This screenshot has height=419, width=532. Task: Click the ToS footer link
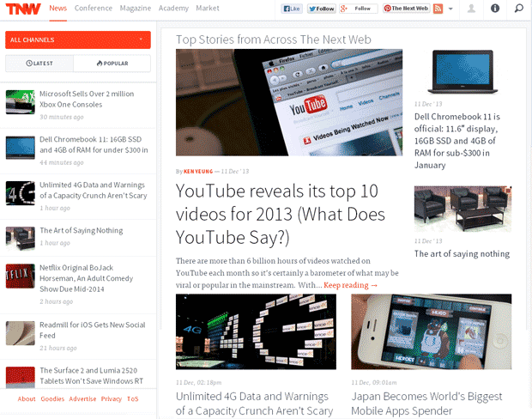tap(133, 399)
